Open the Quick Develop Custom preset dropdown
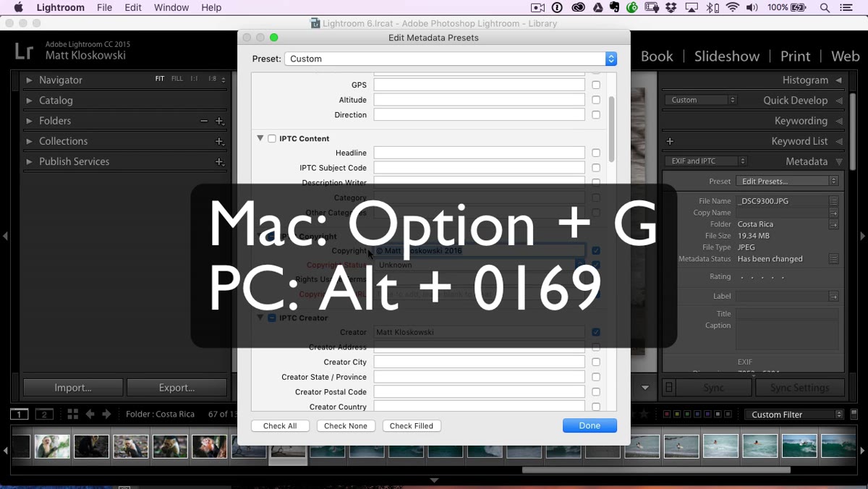The width and height of the screenshot is (868, 489). [x=700, y=100]
